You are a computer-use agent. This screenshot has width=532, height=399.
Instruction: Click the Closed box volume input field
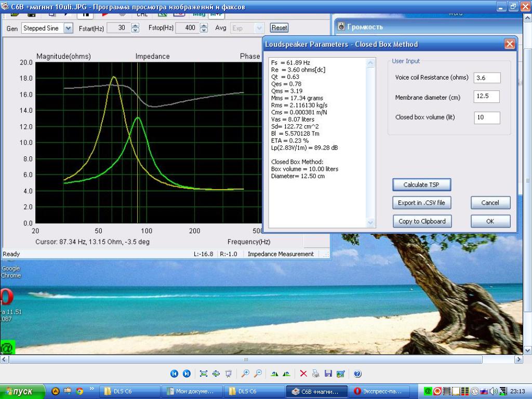coord(487,118)
